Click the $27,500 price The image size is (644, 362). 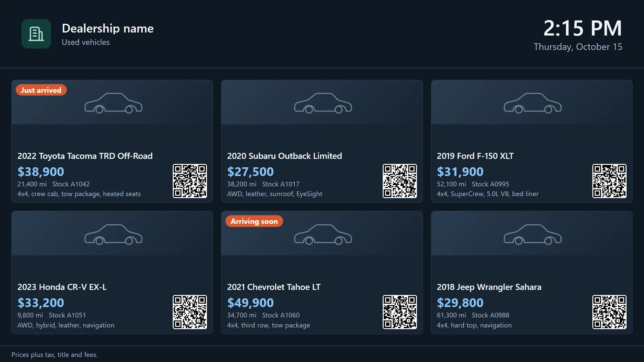[x=250, y=172]
